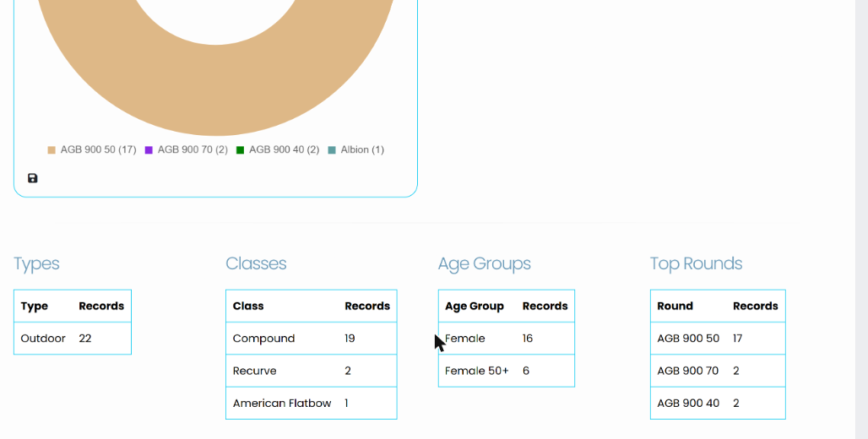Select the Outdoor row in Types table
Image resolution: width=868 pixels, height=439 pixels.
(x=73, y=339)
